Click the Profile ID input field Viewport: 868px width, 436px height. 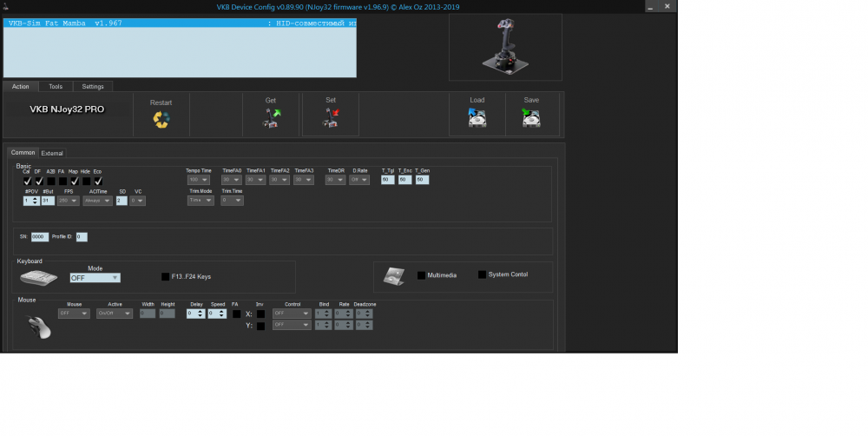(x=82, y=236)
